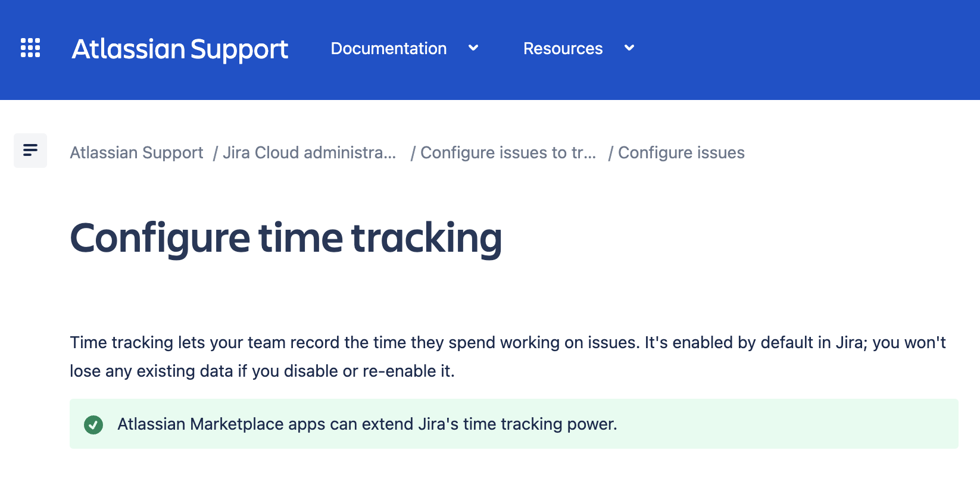Click the green checkmark tip icon

(x=93, y=424)
